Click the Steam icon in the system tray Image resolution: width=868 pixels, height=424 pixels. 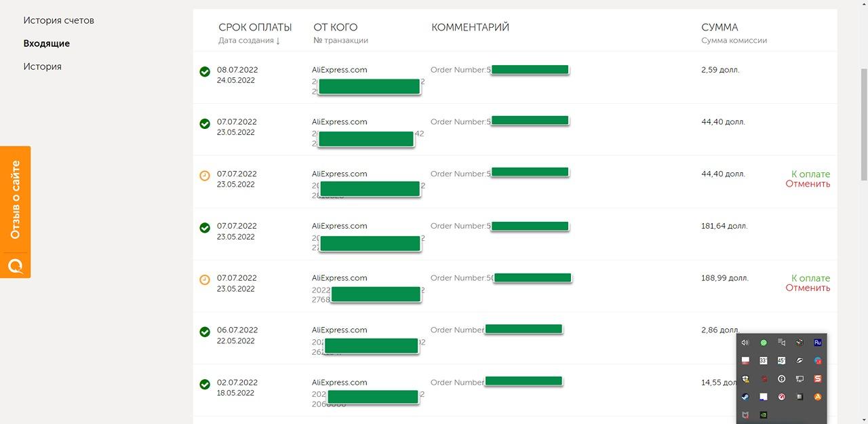click(x=745, y=397)
